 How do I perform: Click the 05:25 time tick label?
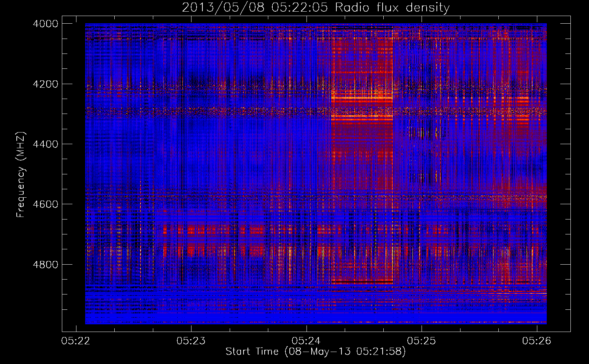pyautogui.click(x=422, y=341)
